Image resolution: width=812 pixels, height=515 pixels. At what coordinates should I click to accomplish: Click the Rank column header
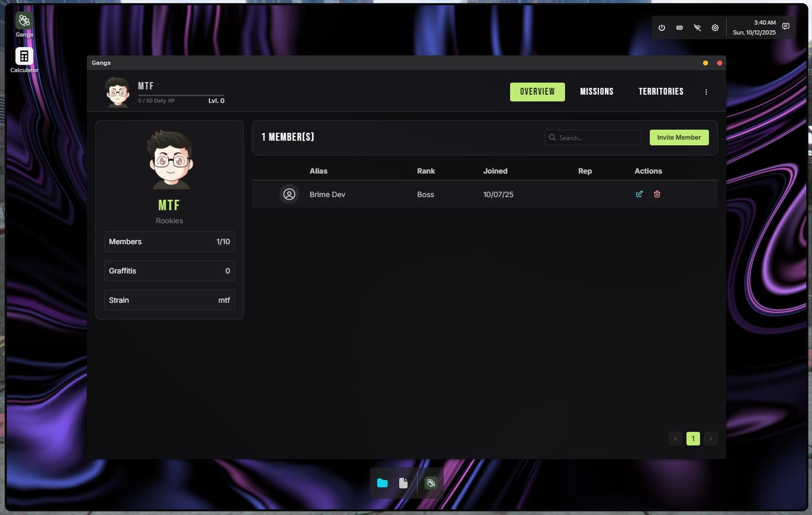426,171
